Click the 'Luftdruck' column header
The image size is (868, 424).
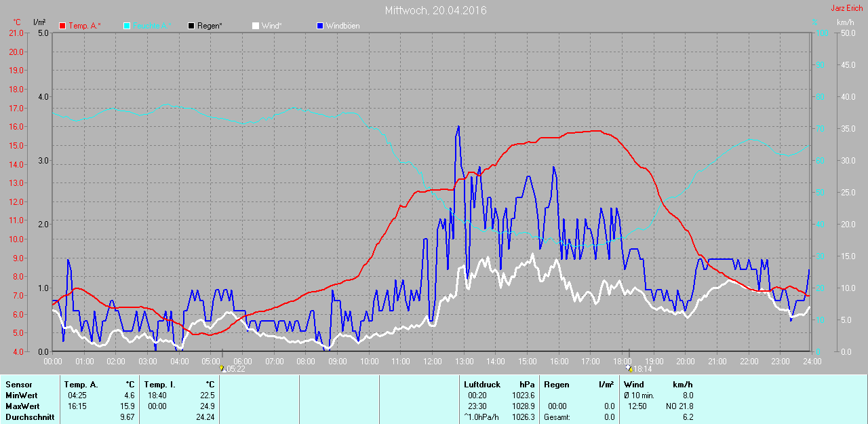(x=481, y=385)
